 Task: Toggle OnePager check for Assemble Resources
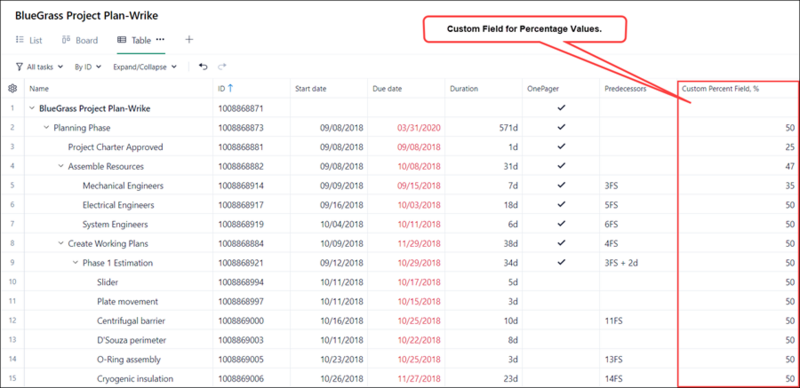click(561, 166)
